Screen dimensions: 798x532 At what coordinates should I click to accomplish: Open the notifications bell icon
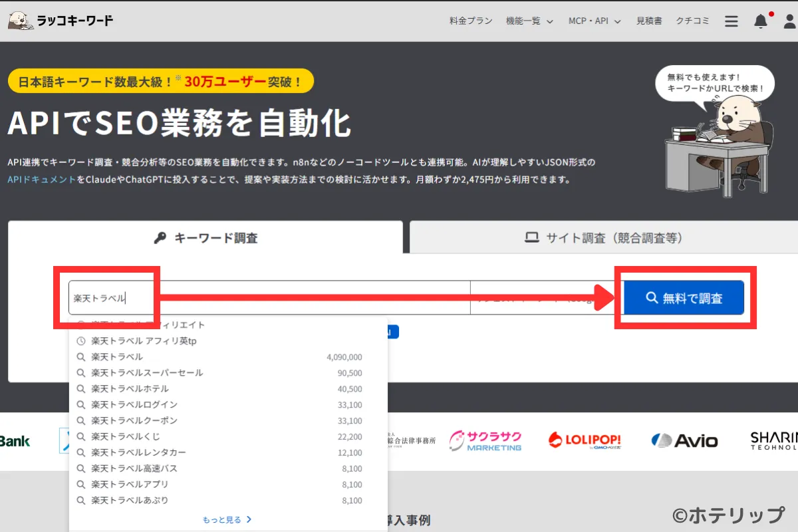[761, 21]
